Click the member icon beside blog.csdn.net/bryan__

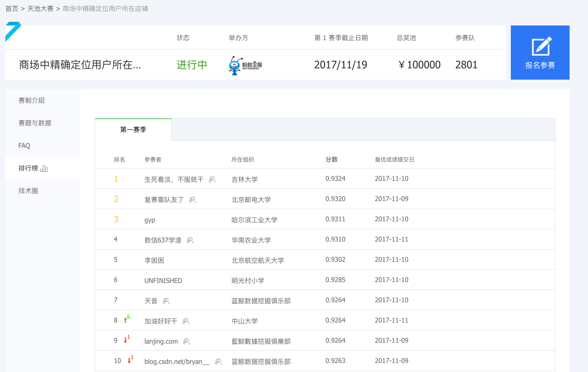(218, 362)
